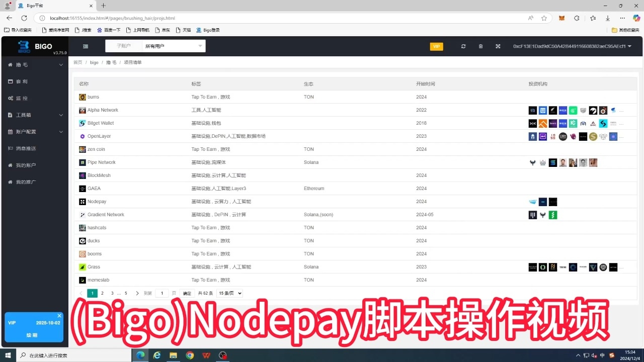Open the wallet address dropdown at top right

(573, 46)
